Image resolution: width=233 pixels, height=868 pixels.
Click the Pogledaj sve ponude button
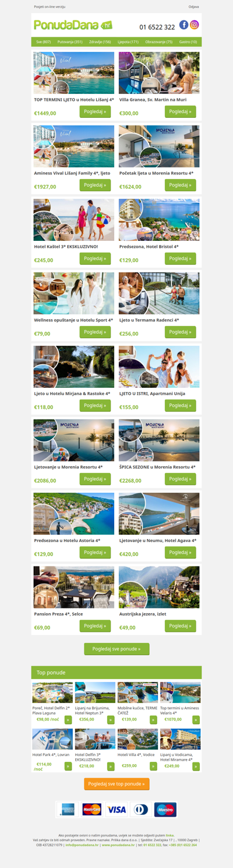pyautogui.click(x=116, y=649)
